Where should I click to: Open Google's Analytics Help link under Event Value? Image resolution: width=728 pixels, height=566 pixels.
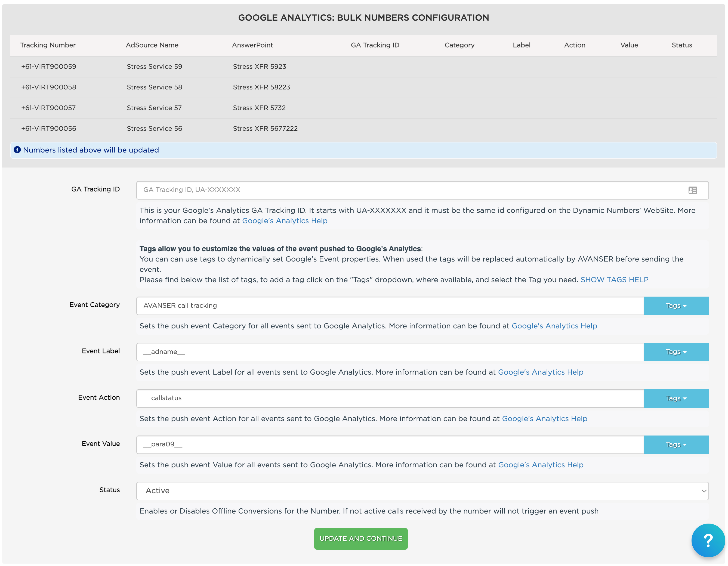pos(540,465)
